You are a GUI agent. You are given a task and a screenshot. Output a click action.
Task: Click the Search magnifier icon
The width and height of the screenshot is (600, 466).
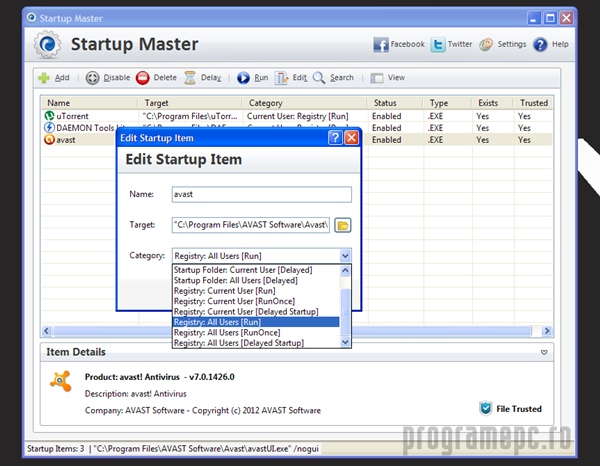[x=319, y=78]
